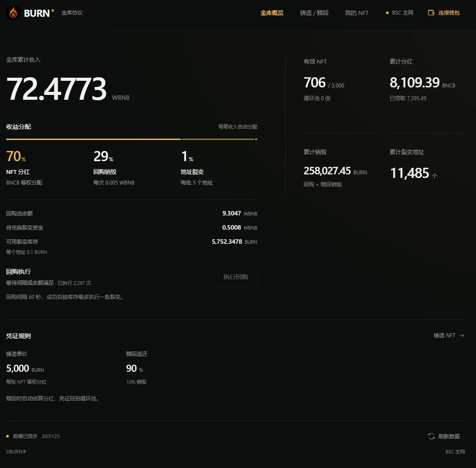Click the 29% 回购销毁 percentage
This screenshot has width=476, height=468.
[103, 156]
